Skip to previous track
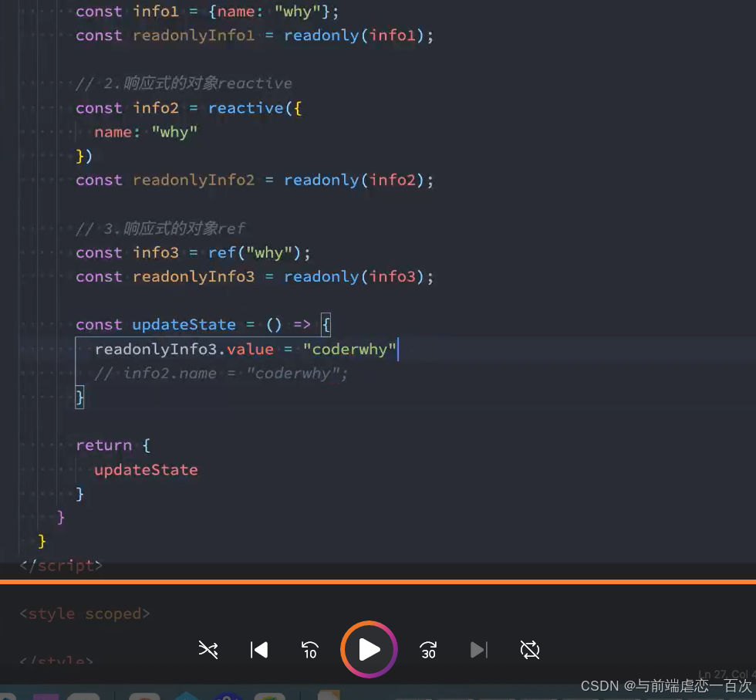This screenshot has width=756, height=700. pos(259,649)
